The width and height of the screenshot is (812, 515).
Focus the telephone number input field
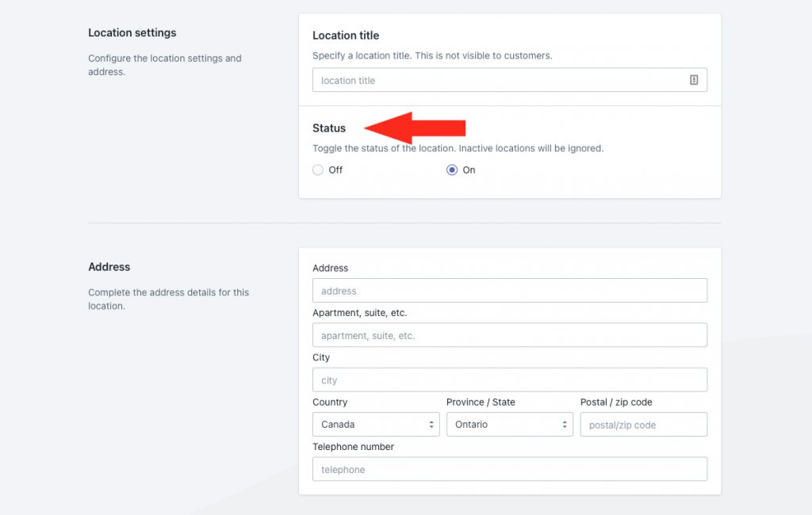click(510, 469)
